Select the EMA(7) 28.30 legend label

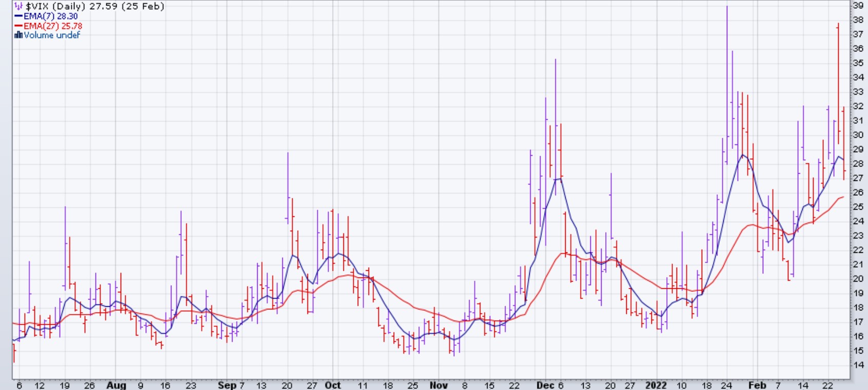pos(50,16)
